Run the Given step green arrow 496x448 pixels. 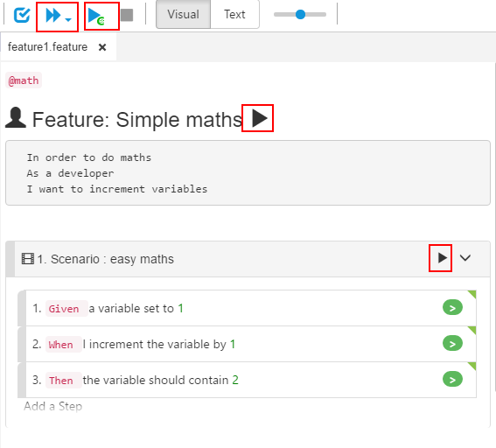click(x=452, y=307)
